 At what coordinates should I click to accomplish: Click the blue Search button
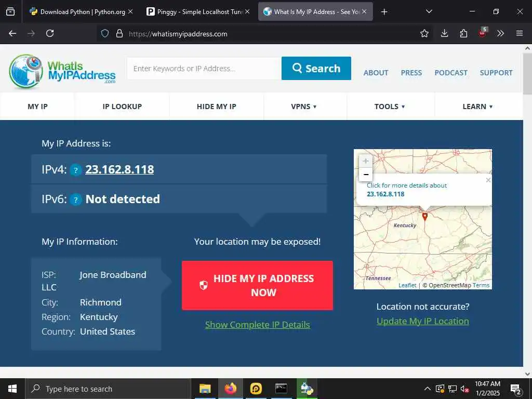(316, 69)
